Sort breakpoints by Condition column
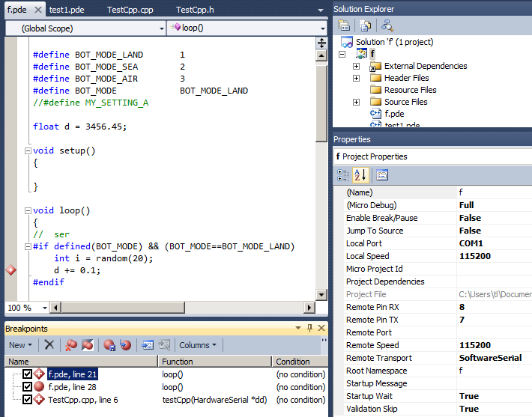 (x=300, y=362)
